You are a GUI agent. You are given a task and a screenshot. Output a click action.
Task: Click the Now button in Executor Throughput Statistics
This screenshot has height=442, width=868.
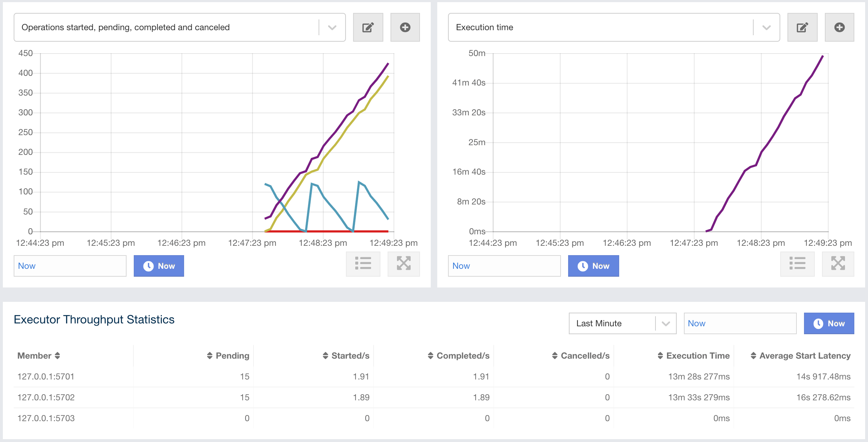829,323
